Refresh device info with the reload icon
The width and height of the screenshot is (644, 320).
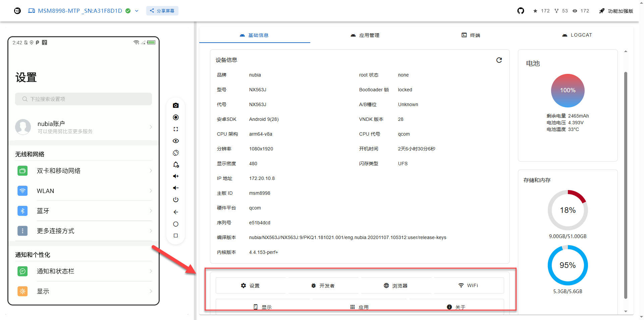click(499, 60)
